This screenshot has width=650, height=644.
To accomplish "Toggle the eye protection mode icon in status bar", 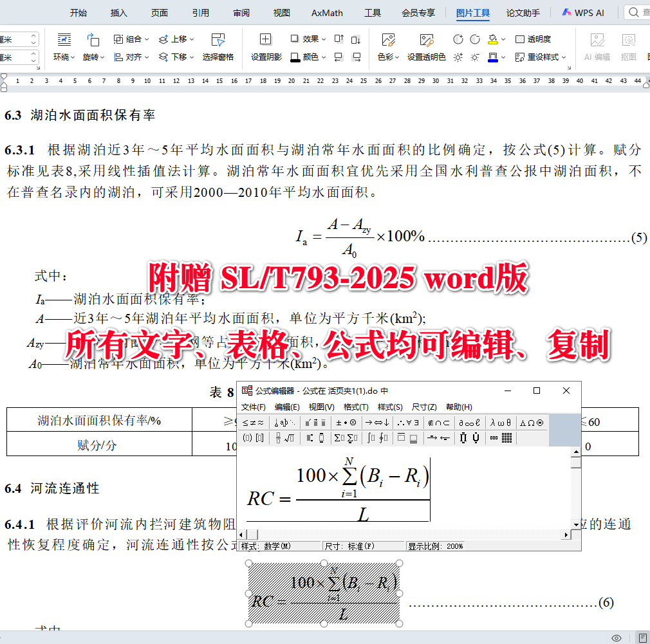I will click(x=617, y=638).
